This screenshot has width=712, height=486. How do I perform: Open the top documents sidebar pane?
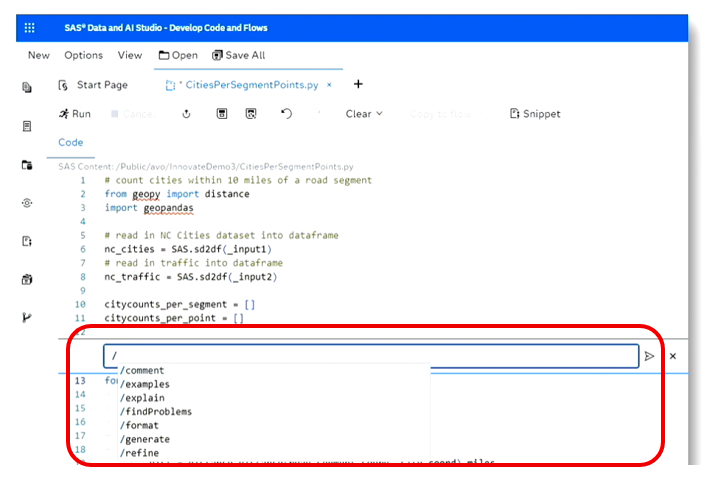[27, 87]
